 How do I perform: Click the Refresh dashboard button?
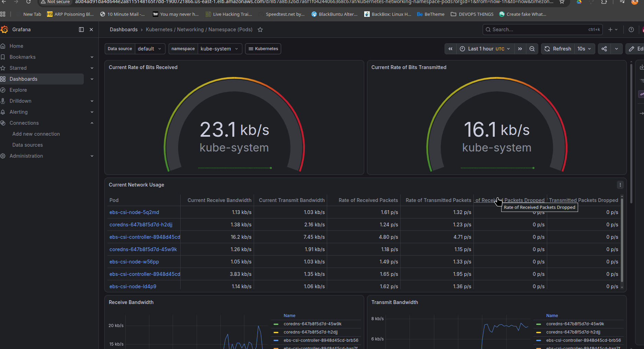pos(558,49)
